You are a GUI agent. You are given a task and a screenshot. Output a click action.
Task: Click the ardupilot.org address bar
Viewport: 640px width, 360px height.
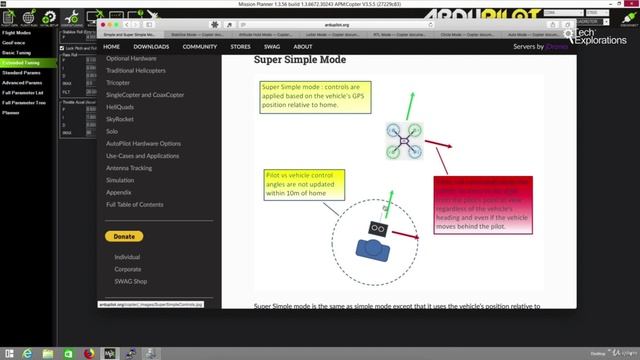click(x=337, y=25)
